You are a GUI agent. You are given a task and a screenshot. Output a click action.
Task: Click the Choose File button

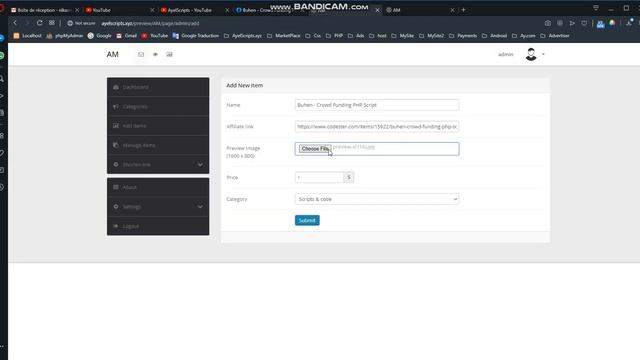point(314,149)
